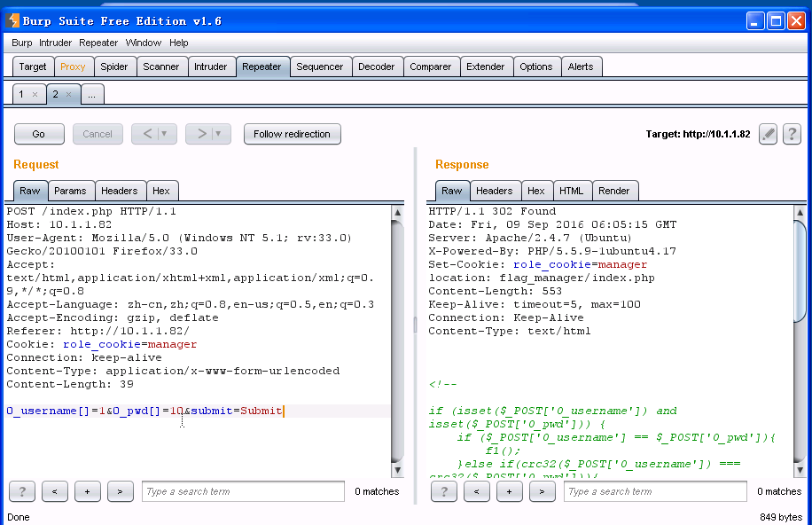Open search help in the Response pane

pos(444,491)
